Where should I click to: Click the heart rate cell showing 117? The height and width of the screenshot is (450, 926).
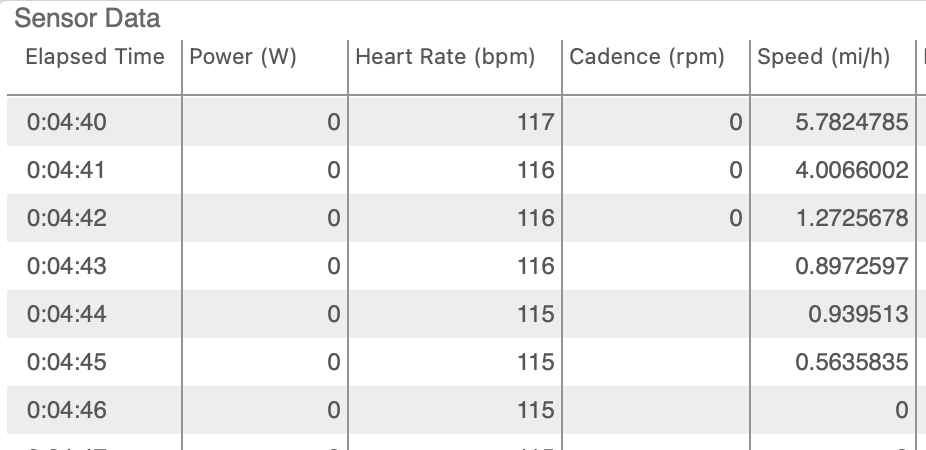click(x=536, y=122)
